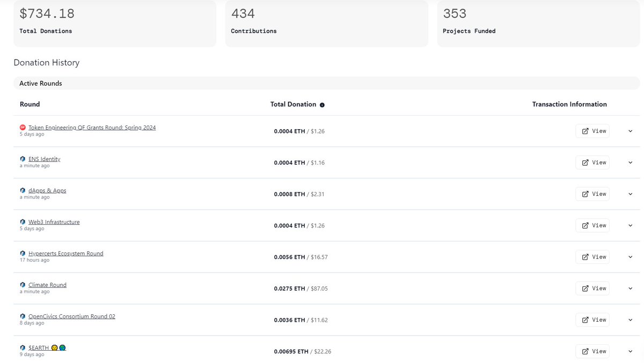
Task: Click the Total Donation info icon
Action: pyautogui.click(x=322, y=105)
